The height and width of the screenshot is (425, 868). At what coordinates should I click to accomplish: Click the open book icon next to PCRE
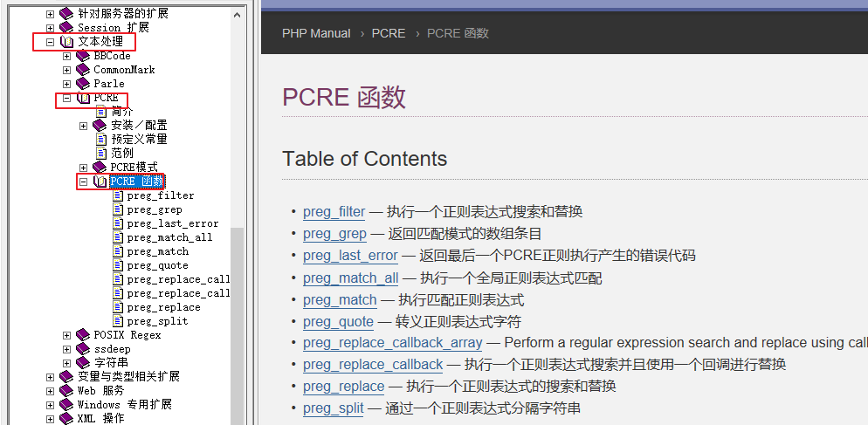[83, 98]
